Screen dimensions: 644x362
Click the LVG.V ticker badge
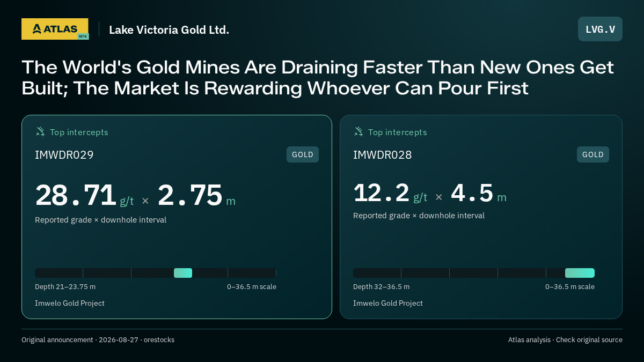pyautogui.click(x=600, y=29)
